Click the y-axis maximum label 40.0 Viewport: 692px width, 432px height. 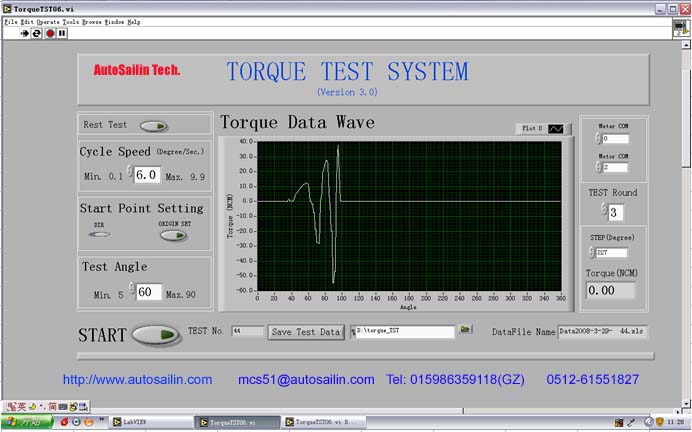(246, 141)
